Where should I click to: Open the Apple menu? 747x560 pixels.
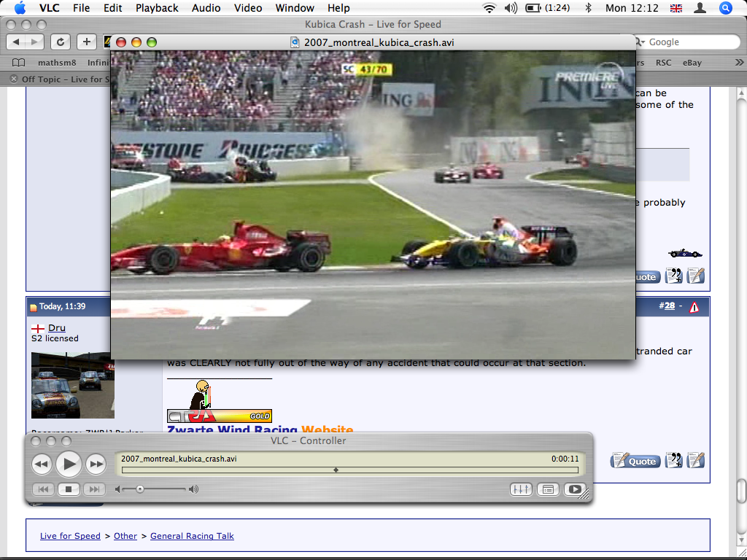20,7
